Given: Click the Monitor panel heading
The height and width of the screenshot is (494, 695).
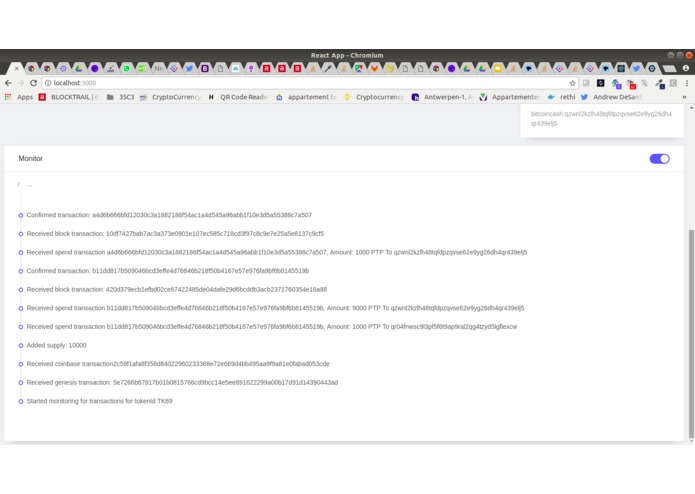Looking at the screenshot, I should [31, 159].
